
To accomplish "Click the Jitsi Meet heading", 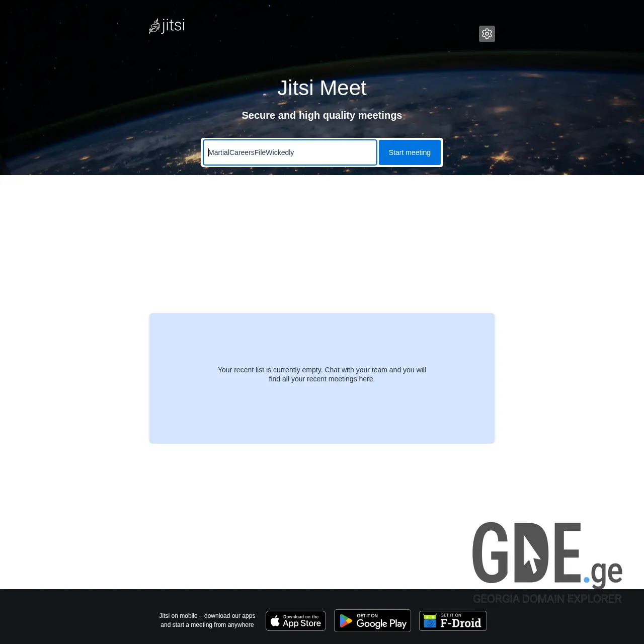I will coord(322,88).
